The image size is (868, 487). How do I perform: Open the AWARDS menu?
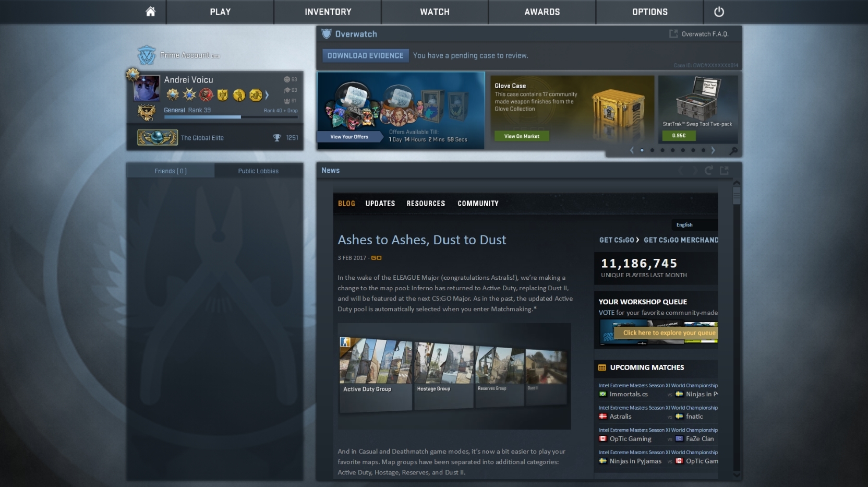click(542, 12)
